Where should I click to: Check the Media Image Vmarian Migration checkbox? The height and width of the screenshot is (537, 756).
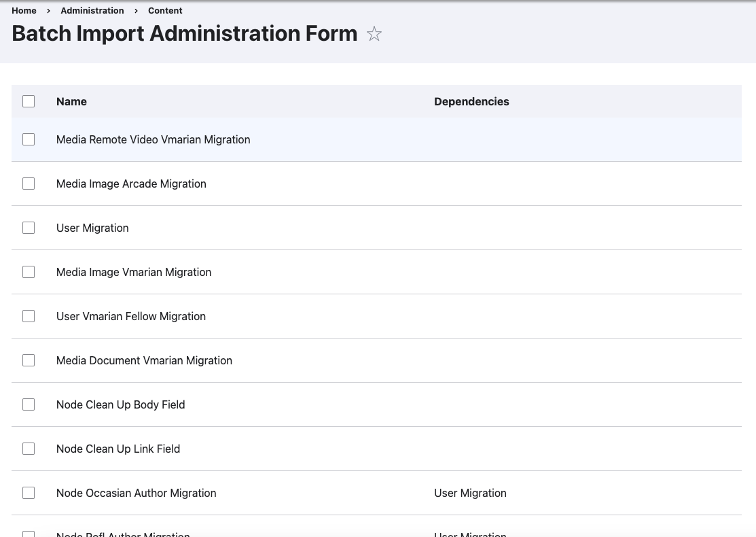29,272
